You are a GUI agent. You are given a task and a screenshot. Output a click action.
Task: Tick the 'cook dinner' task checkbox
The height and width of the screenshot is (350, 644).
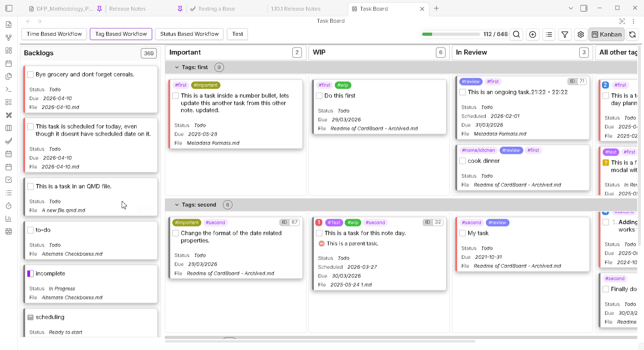point(462,161)
